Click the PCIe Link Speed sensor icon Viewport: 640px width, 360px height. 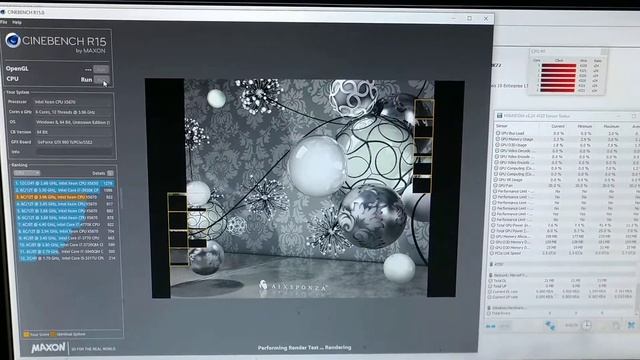coord(493,253)
